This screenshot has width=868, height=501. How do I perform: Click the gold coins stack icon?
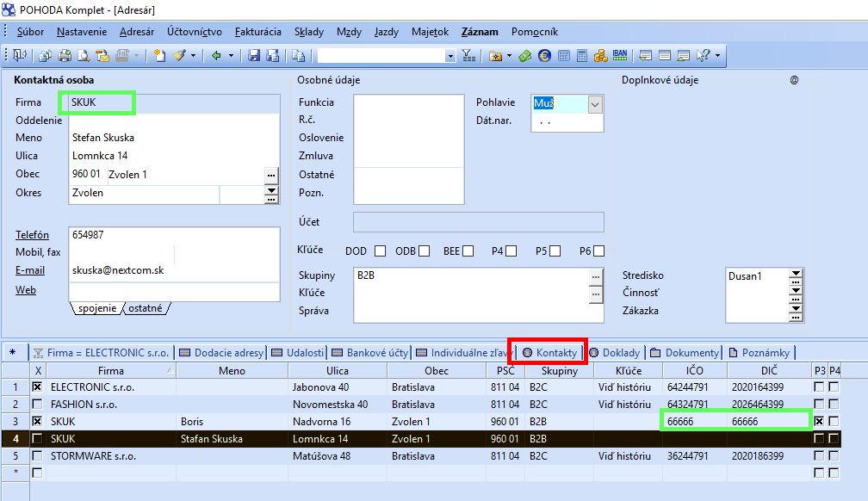(601, 55)
